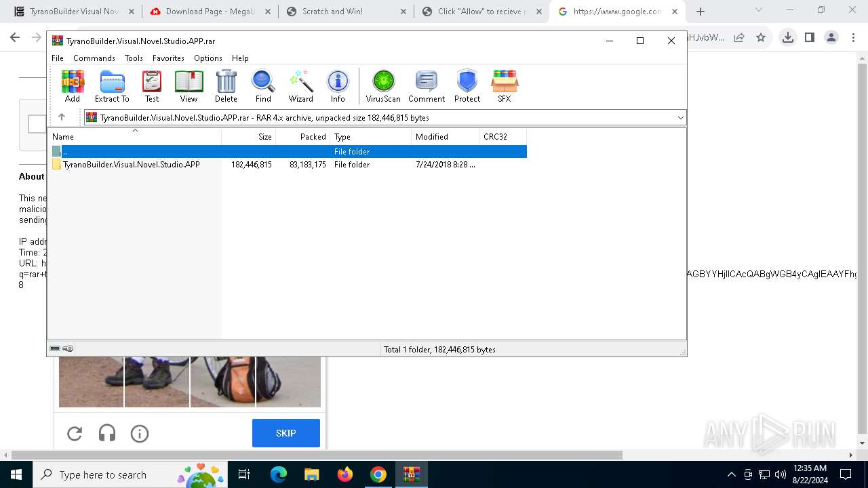Open the Options menu
Screen dimensions: 868x488
tap(208, 58)
